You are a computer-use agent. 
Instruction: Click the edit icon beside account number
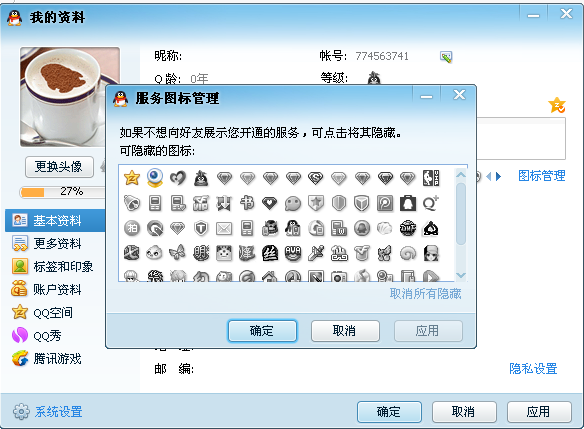446,57
